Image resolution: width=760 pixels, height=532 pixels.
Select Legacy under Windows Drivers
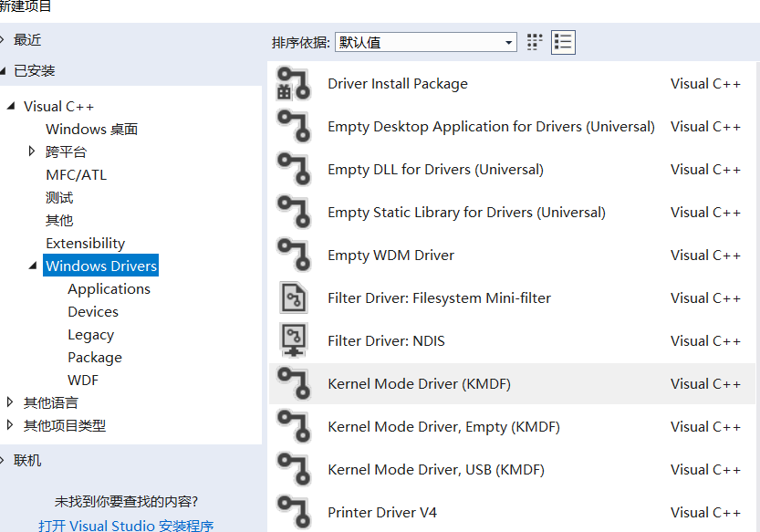tap(91, 335)
